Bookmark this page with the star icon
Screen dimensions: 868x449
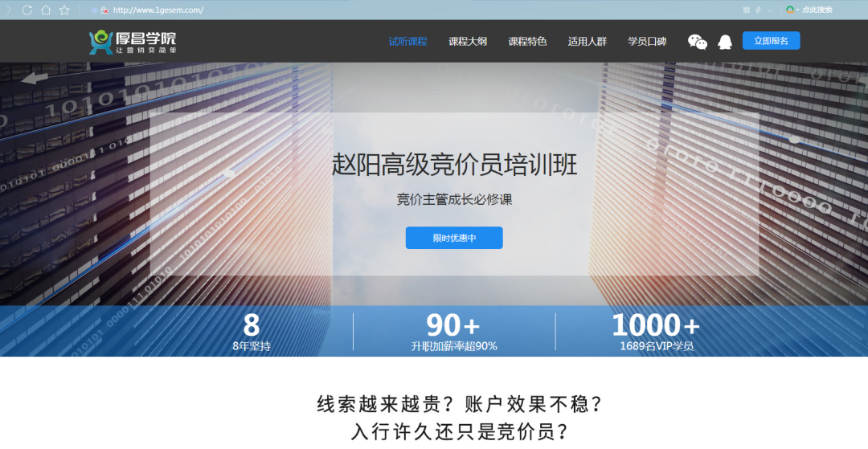pos(64,10)
